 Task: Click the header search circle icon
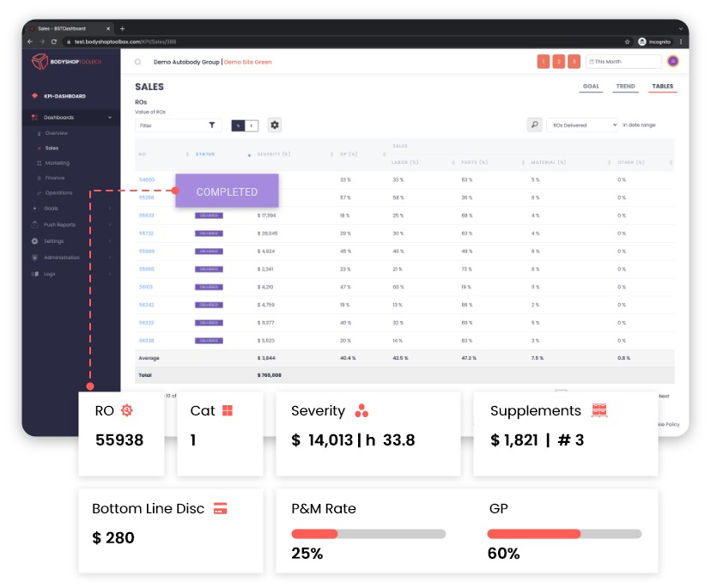point(137,62)
